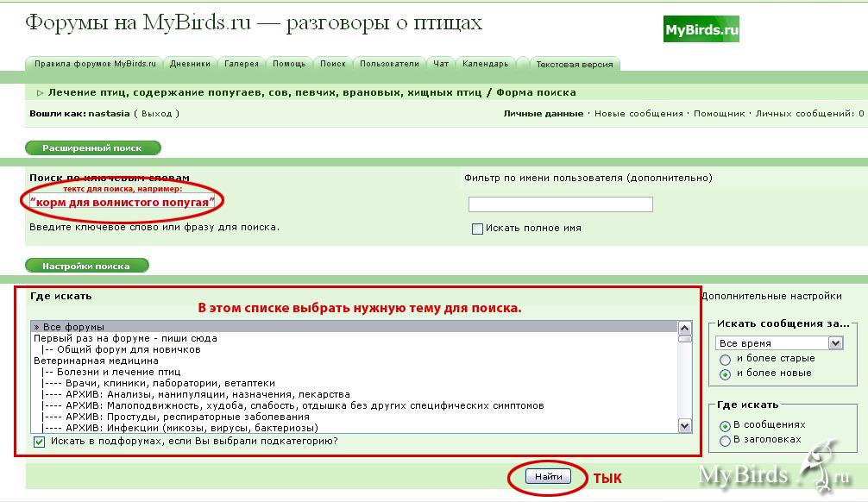Select Первый раз на форуме - пиши сюда
868x502 pixels.
tap(354, 338)
